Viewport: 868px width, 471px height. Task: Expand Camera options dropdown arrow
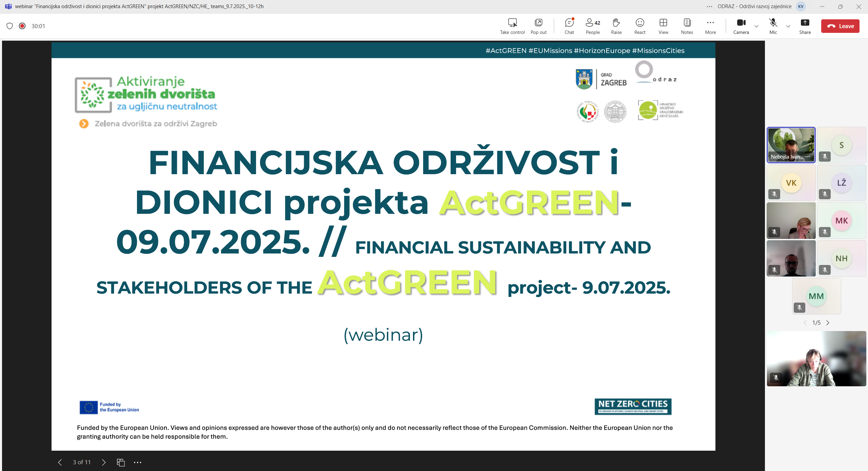[x=756, y=26]
